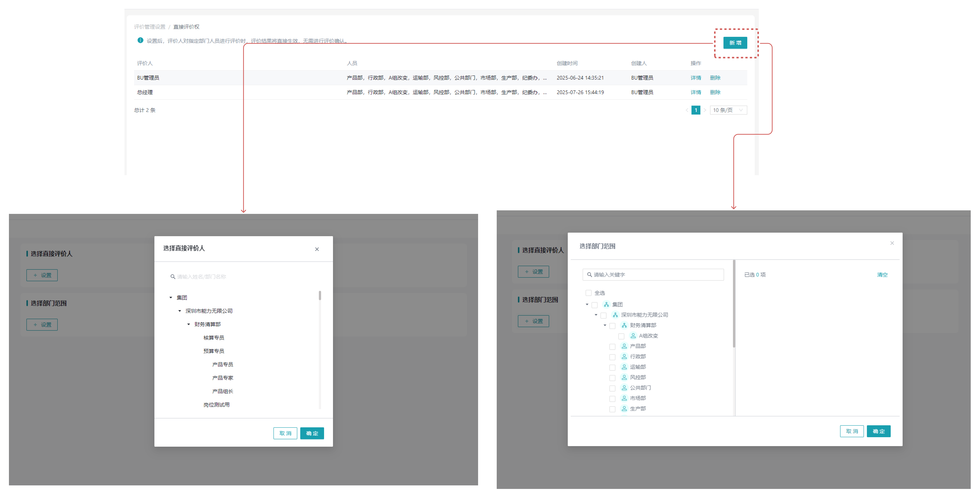Click the next page arrow in pagination
The image size is (980, 498).
pyautogui.click(x=704, y=110)
